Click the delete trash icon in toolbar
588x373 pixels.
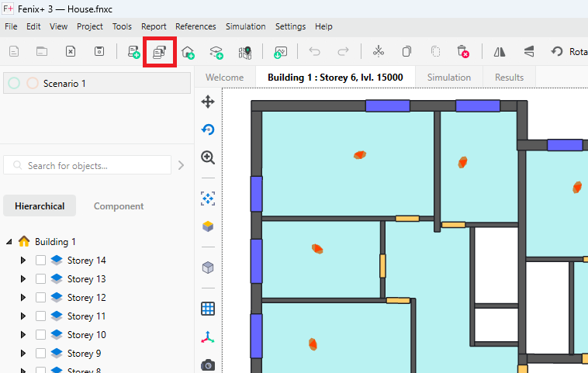[x=463, y=52]
